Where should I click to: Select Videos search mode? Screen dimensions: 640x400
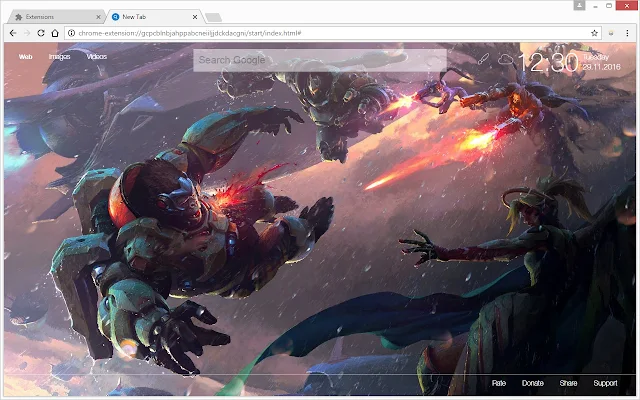[x=97, y=57]
